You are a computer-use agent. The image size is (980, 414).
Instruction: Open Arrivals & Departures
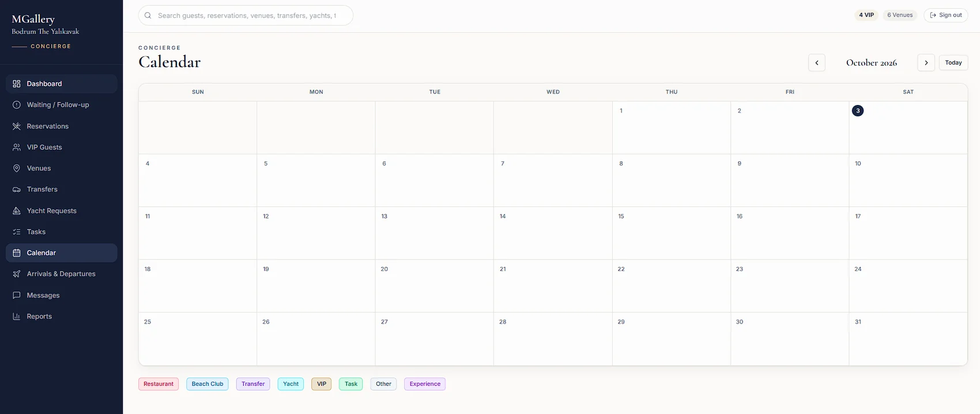62,274
